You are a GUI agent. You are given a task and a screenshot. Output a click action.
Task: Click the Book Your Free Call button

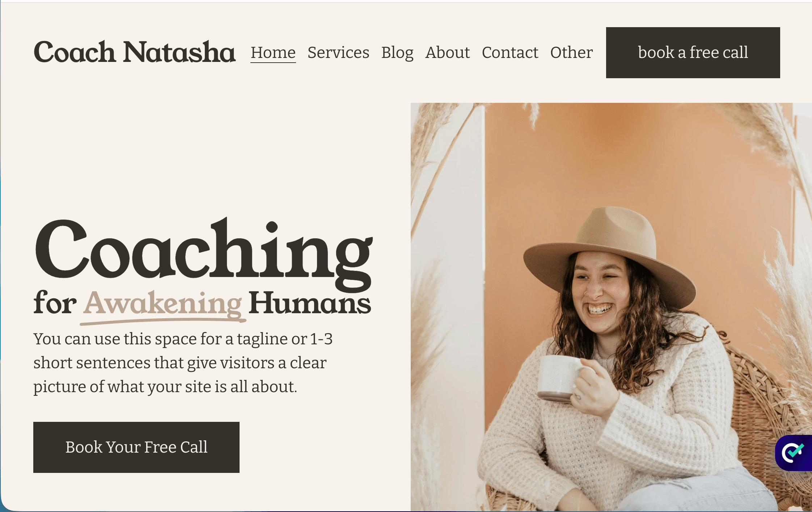(x=136, y=447)
